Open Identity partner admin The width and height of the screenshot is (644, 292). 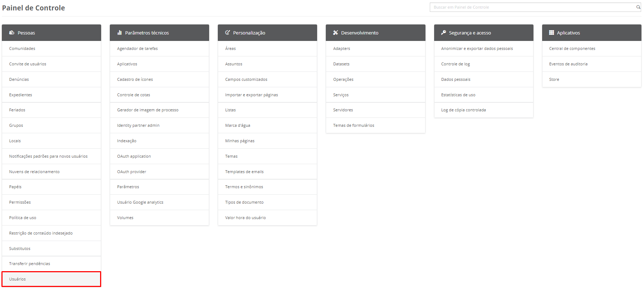(138, 125)
